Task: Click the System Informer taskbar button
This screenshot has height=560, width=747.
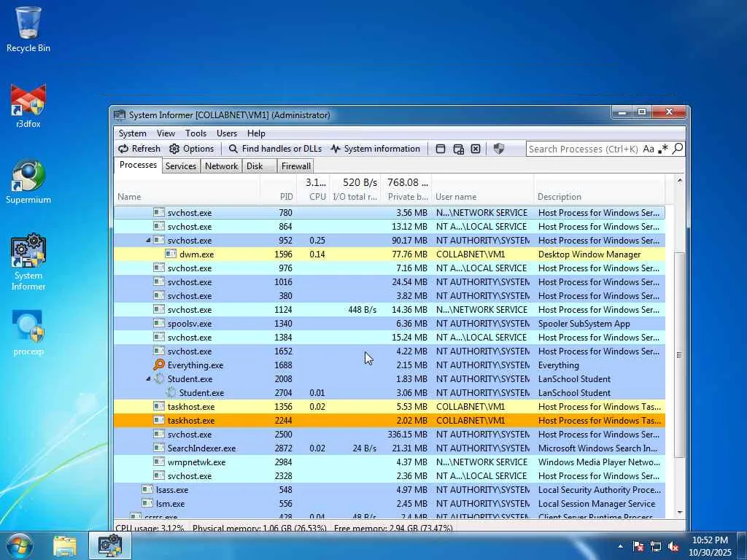Action: [110, 545]
